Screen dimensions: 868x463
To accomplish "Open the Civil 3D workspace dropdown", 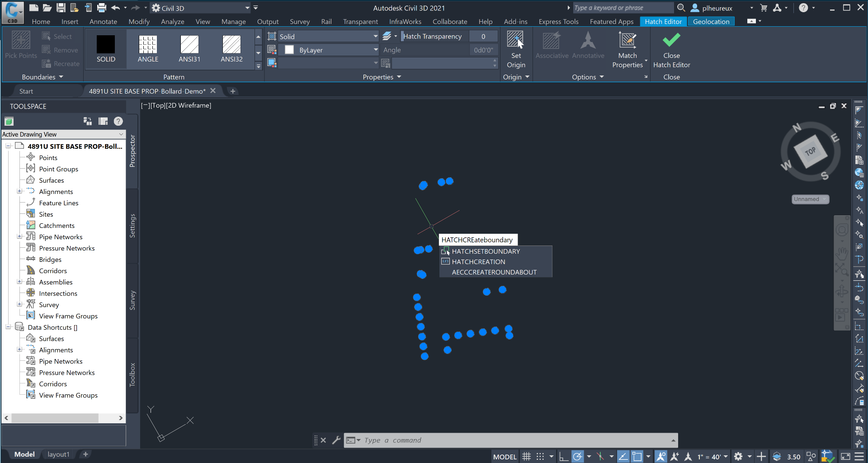I will coord(201,8).
